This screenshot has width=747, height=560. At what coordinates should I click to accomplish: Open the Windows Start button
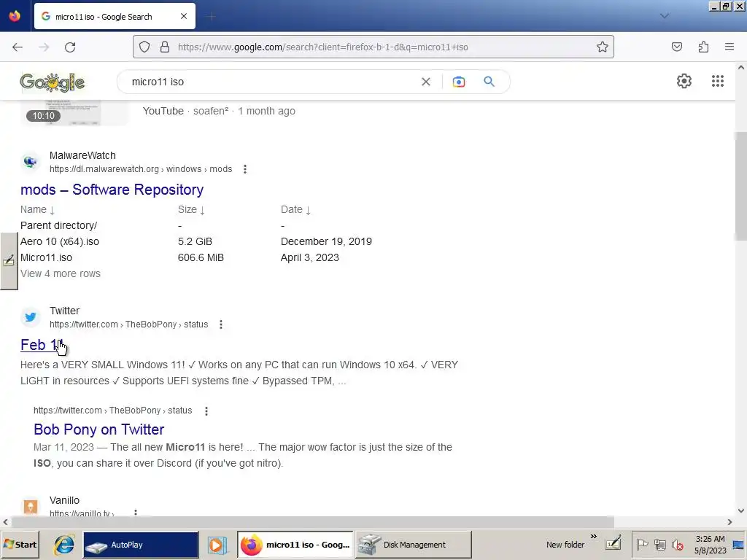[20, 545]
